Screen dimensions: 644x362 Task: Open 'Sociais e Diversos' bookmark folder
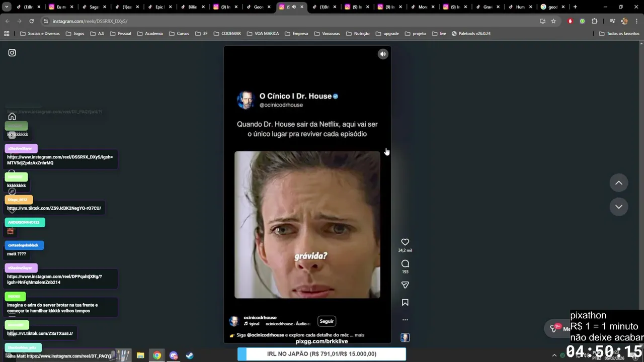(40, 34)
